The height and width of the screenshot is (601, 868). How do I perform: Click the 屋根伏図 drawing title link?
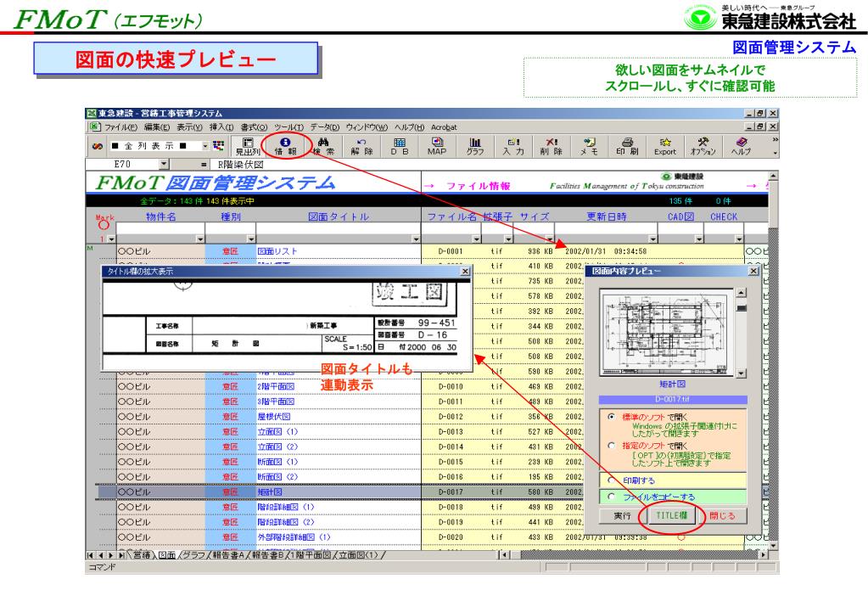(x=273, y=417)
